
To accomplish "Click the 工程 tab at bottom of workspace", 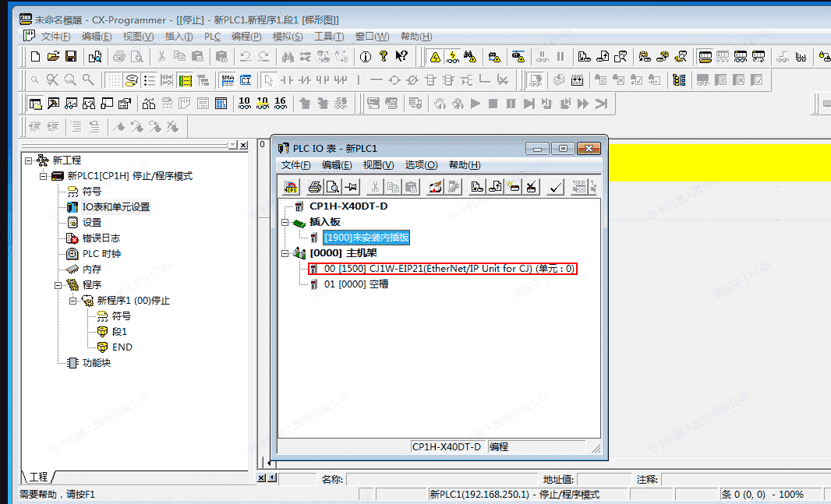I will [38, 477].
